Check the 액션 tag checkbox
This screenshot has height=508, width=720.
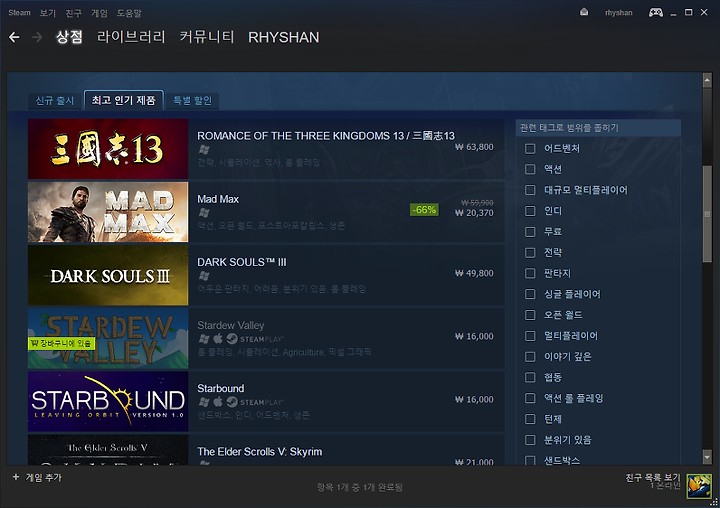point(530,169)
